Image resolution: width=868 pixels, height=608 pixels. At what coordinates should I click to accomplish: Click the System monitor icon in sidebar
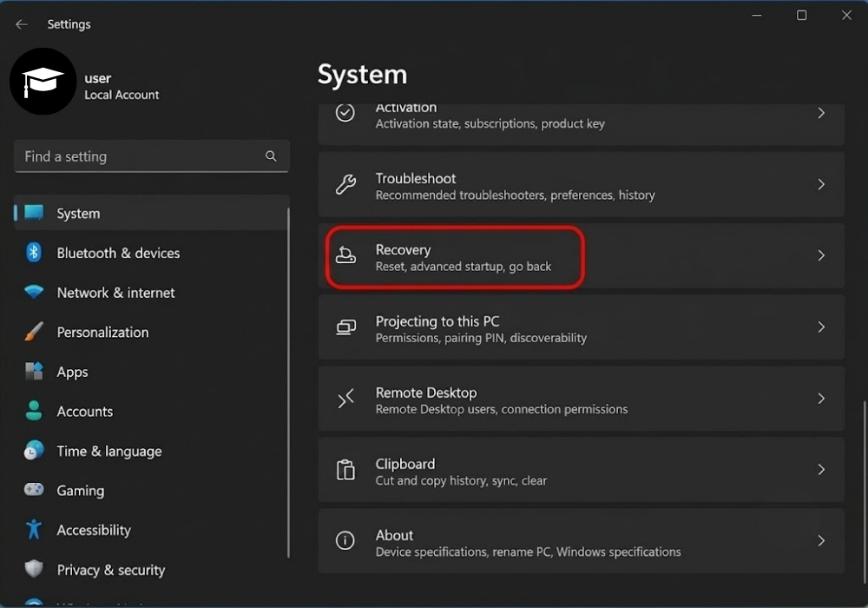coord(34,213)
